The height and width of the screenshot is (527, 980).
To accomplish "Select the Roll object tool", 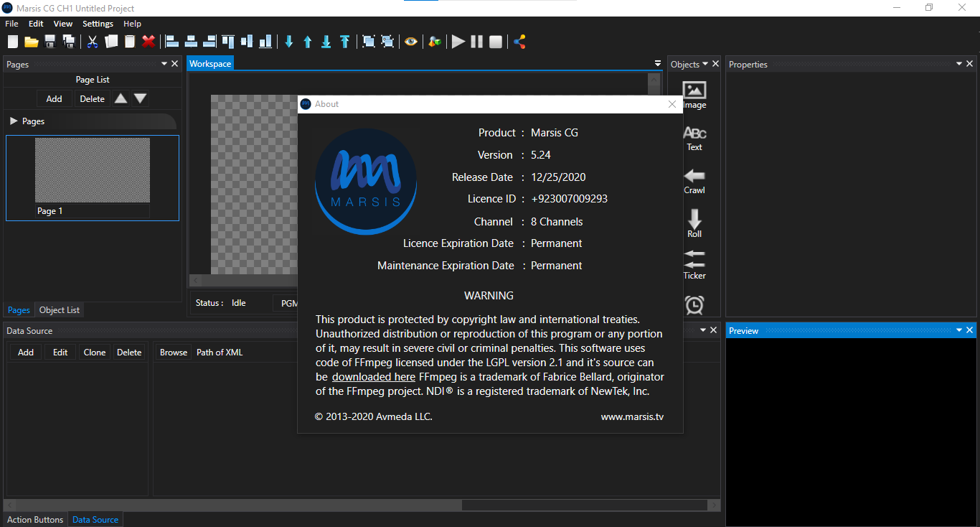I will [x=694, y=224].
